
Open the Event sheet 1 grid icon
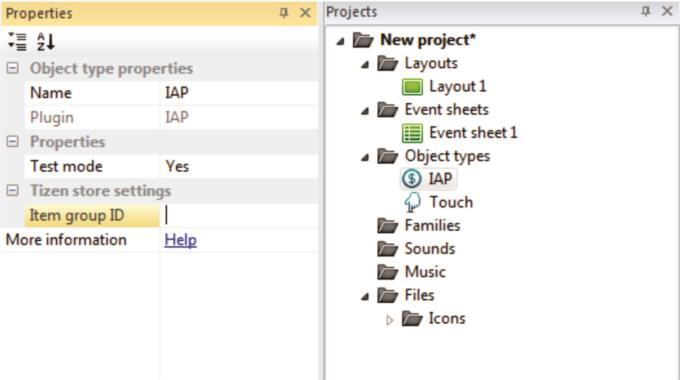[412, 133]
